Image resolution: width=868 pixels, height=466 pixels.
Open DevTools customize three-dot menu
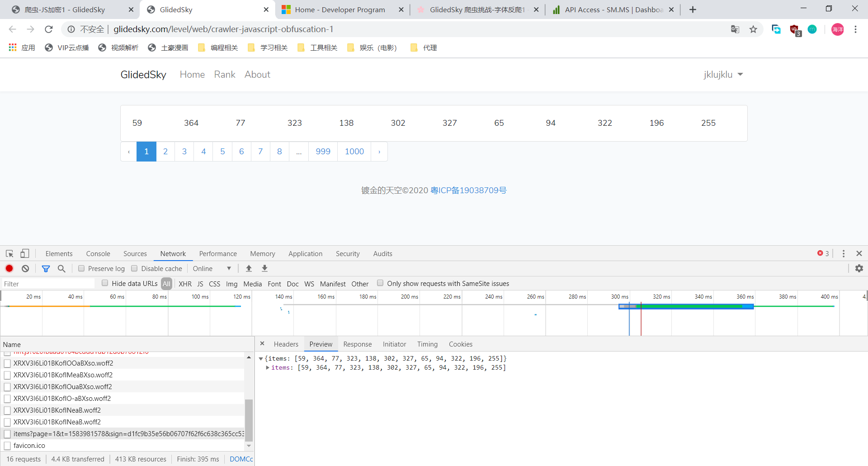(844, 254)
